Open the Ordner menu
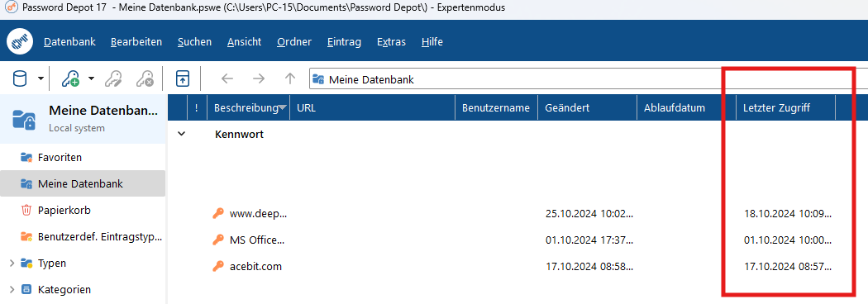The image size is (868, 304). [294, 42]
